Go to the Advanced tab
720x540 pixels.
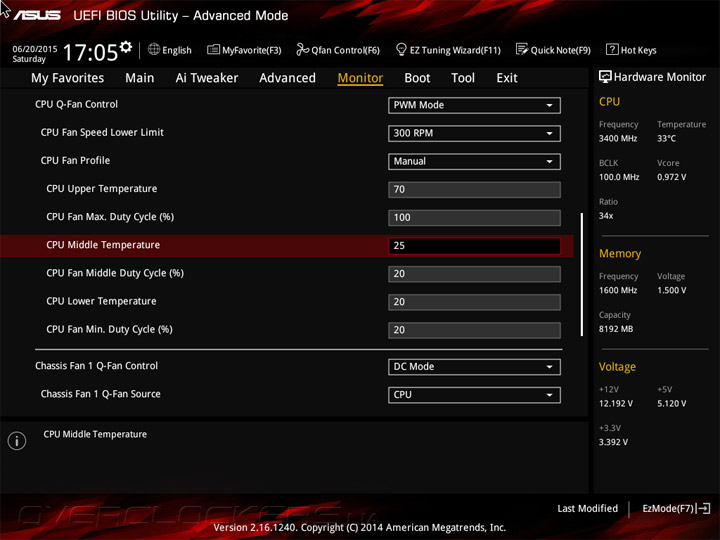click(x=287, y=78)
